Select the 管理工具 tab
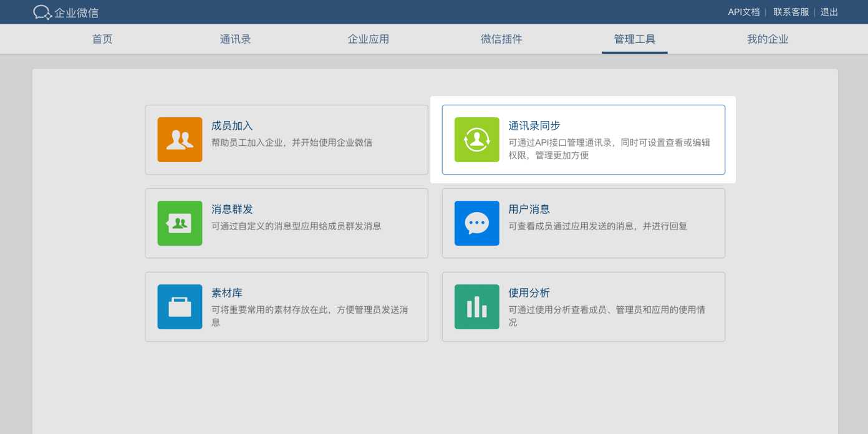This screenshot has width=868, height=434. (634, 39)
